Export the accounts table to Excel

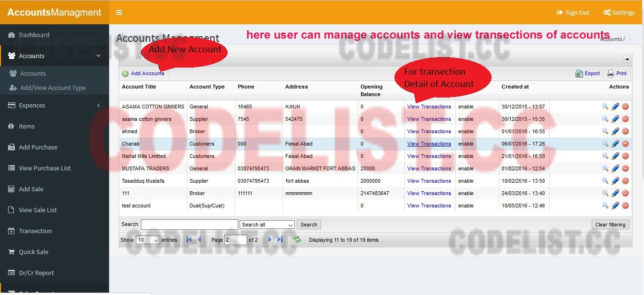coord(588,73)
